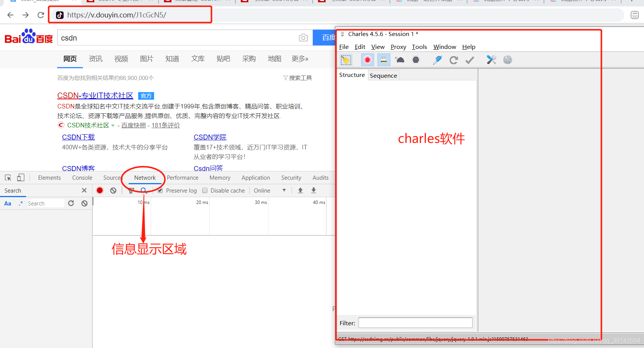Open 百度快照 link
The image size is (644, 348).
point(134,125)
